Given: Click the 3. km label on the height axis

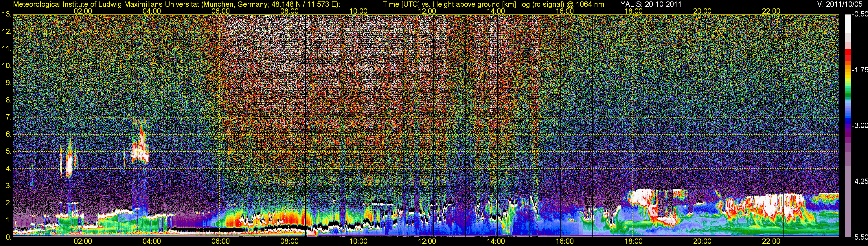Looking at the screenshot, I should point(9,186).
